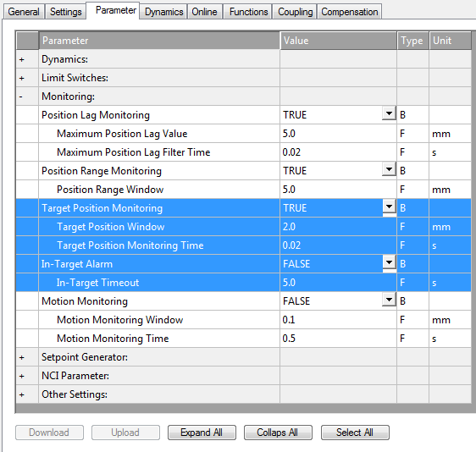Edit Motion Monitoring Time value 0.5
The image size is (476, 452).
338,339
